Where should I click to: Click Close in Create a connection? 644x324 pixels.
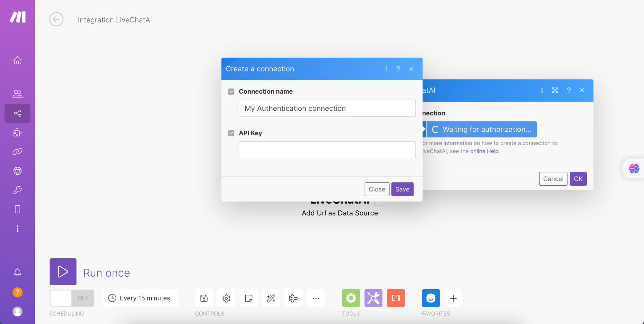[377, 189]
